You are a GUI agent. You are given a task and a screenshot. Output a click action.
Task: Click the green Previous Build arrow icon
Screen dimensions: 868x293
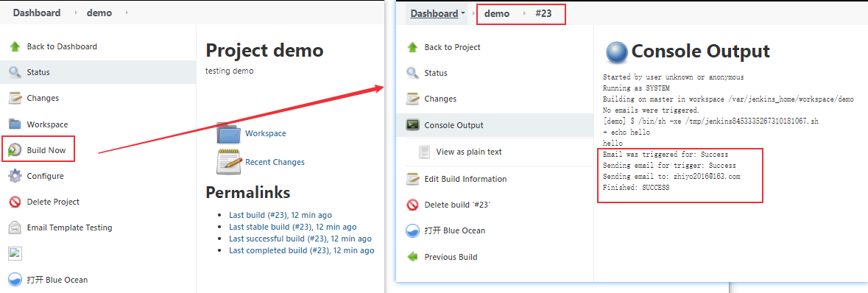[x=412, y=257]
